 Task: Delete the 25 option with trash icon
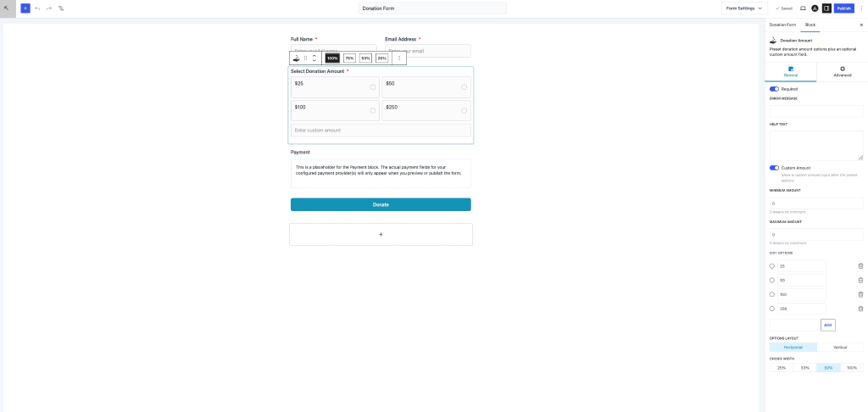[x=860, y=266]
